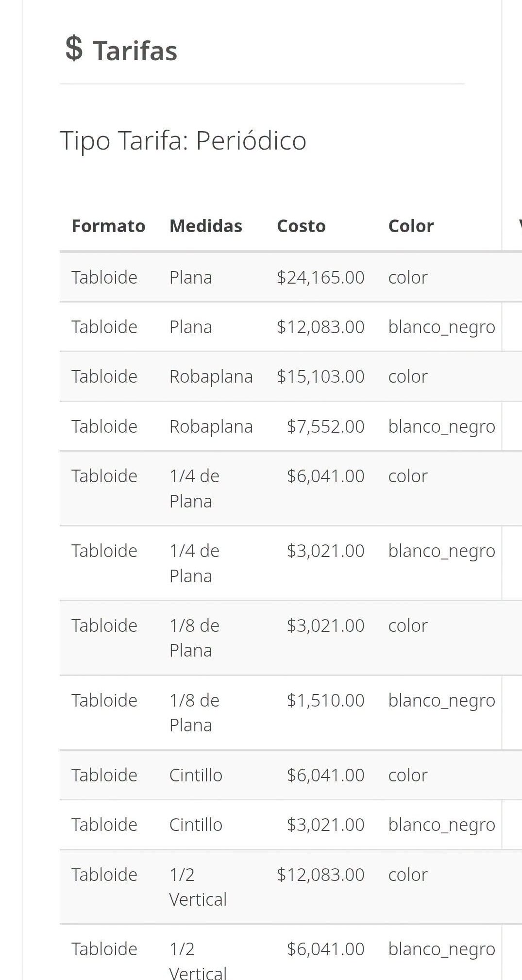522x980 pixels.
Task: Click the Medidas column header
Action: click(x=205, y=226)
